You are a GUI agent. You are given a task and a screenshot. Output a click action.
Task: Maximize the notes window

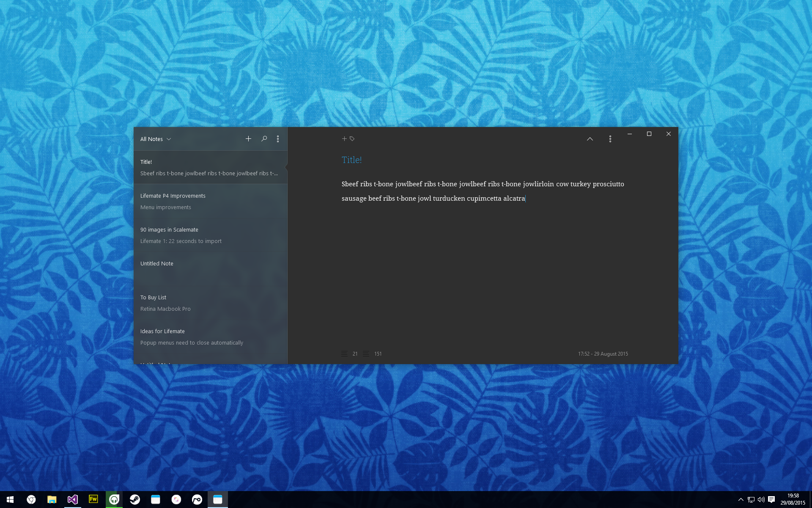[x=649, y=134]
